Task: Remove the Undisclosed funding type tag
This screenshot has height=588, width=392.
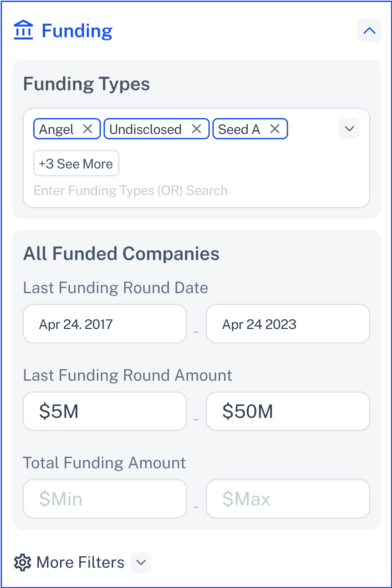Action: 196,129
